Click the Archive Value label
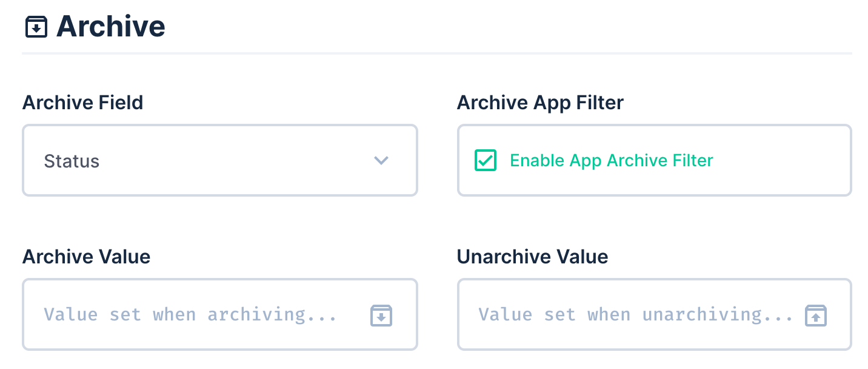The height and width of the screenshot is (369, 868). [x=86, y=256]
